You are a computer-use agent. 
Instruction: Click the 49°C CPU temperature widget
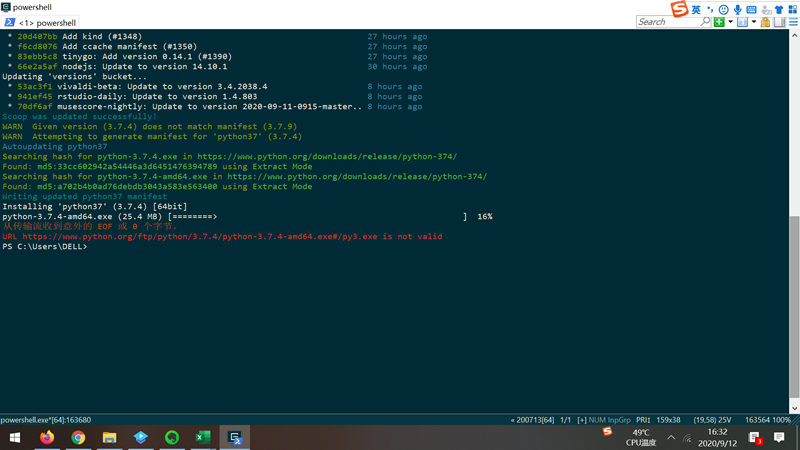pyautogui.click(x=641, y=438)
